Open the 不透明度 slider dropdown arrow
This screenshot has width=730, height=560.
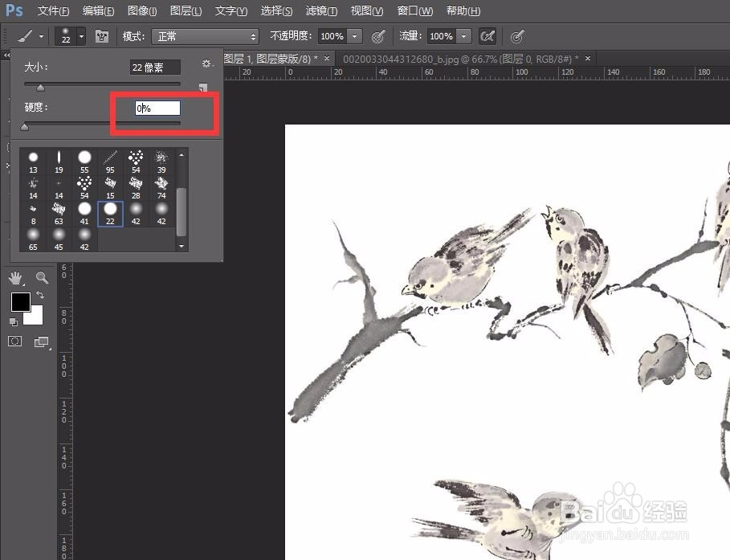point(355,36)
